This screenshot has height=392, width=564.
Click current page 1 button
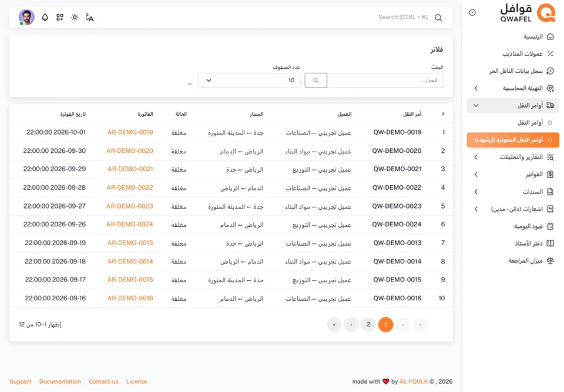coord(385,324)
